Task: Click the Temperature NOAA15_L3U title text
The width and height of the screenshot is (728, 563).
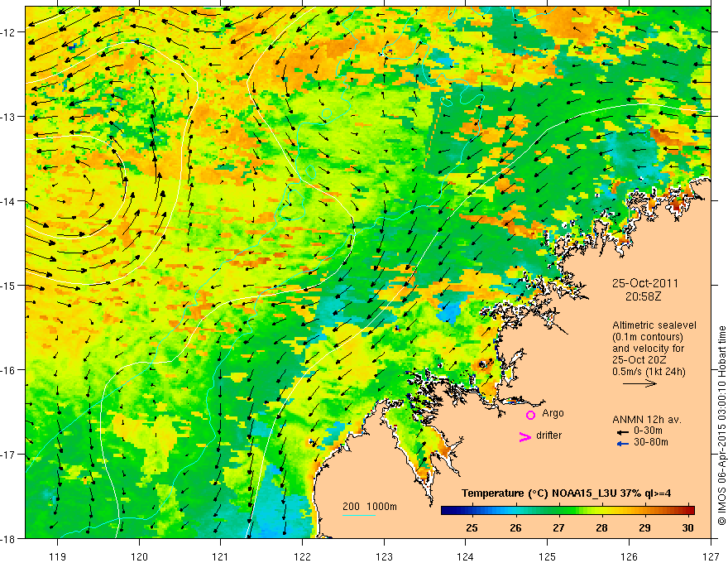Action: click(x=566, y=493)
